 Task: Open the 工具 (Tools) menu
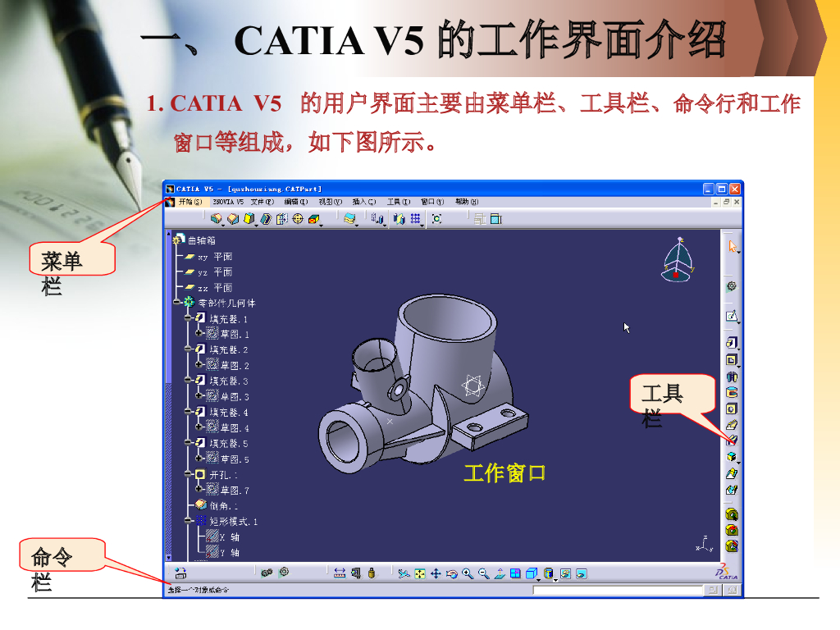[x=399, y=202]
